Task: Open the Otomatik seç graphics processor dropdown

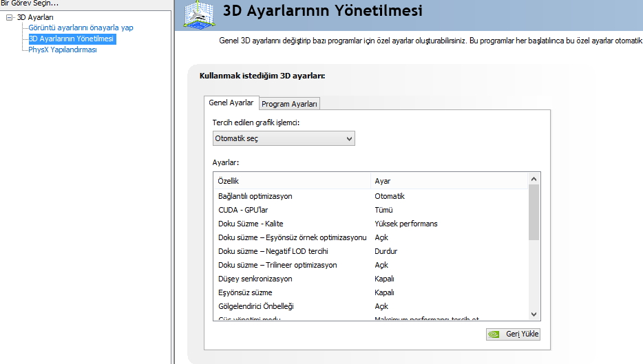Action: [284, 138]
